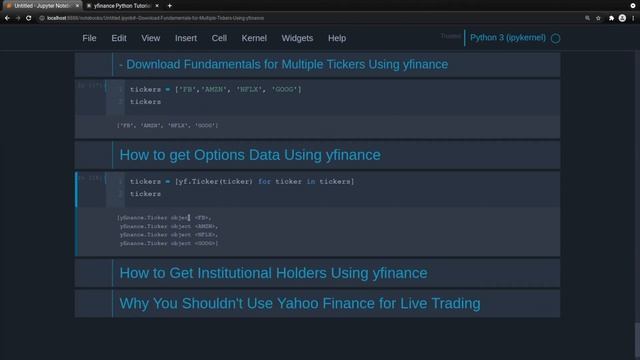This screenshot has height=360, width=640.
Task: Click the ['FB', 'AMZN', 'NFLX', 'GOOG'] output
Action: tap(167, 125)
